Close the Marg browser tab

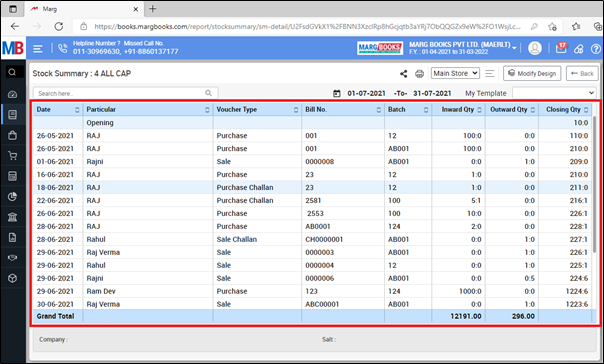pyautogui.click(x=136, y=9)
